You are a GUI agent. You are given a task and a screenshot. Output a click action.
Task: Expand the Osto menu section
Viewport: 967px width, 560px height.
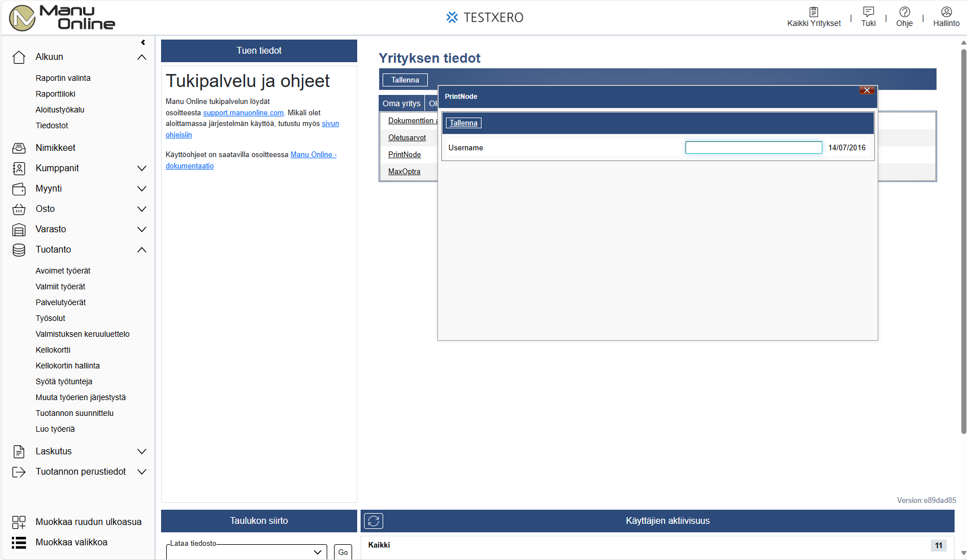click(142, 209)
